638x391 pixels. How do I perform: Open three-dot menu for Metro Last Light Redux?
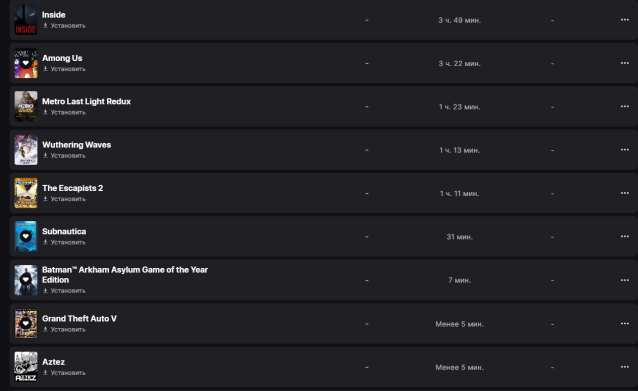tap(625, 106)
